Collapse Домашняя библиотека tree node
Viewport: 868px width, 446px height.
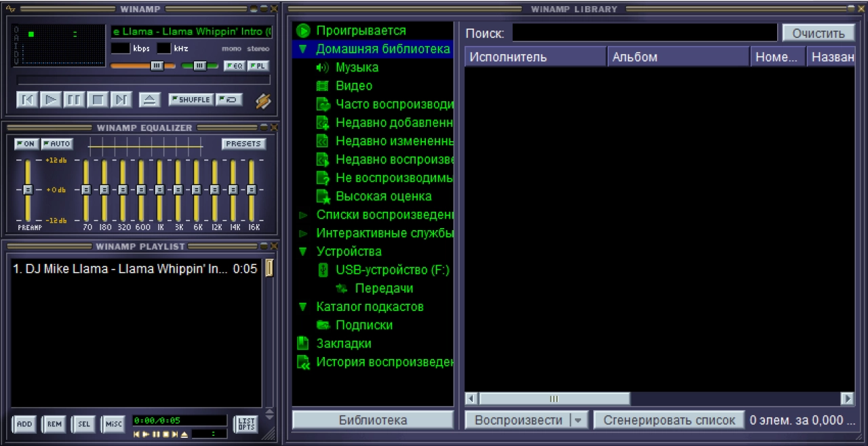[302, 50]
